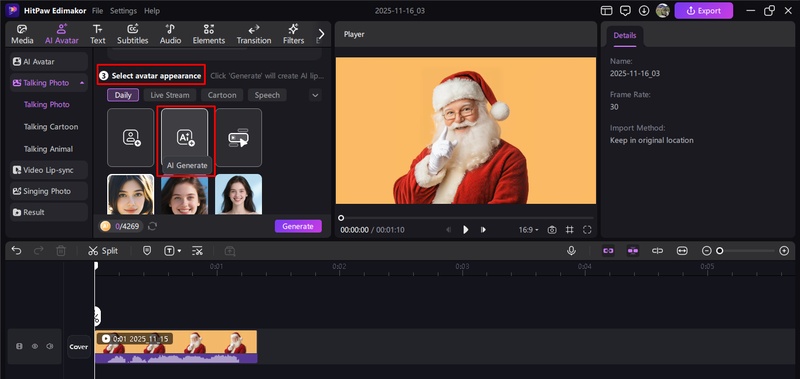Click the video avatar import tile

[x=238, y=137]
